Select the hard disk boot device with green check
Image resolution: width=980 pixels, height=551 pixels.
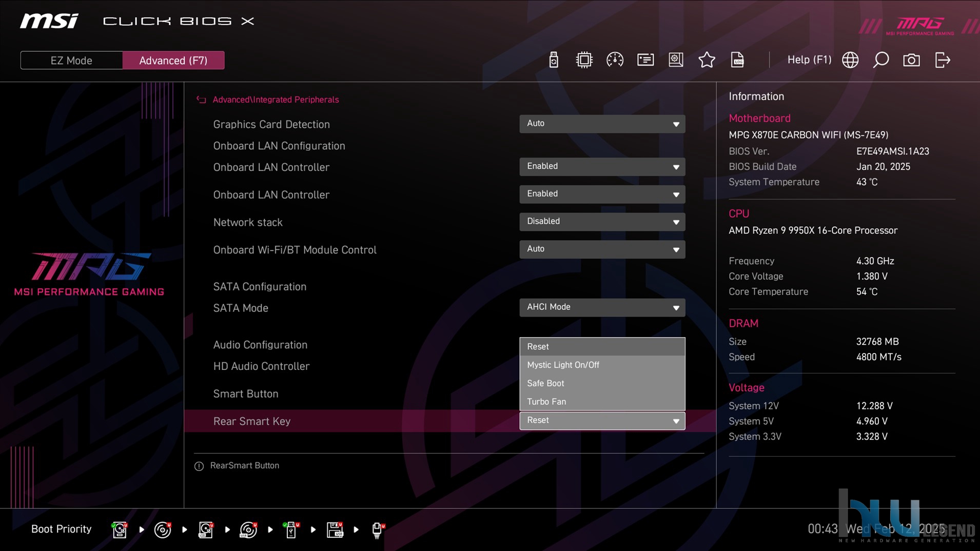(120, 529)
